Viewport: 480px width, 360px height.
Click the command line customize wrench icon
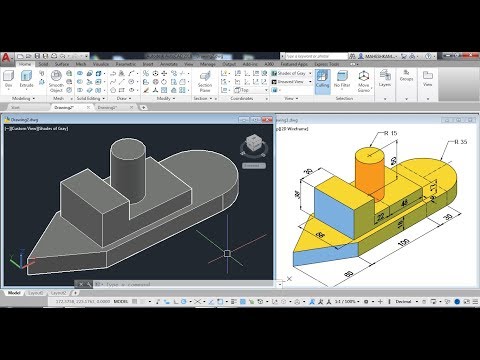click(x=89, y=284)
